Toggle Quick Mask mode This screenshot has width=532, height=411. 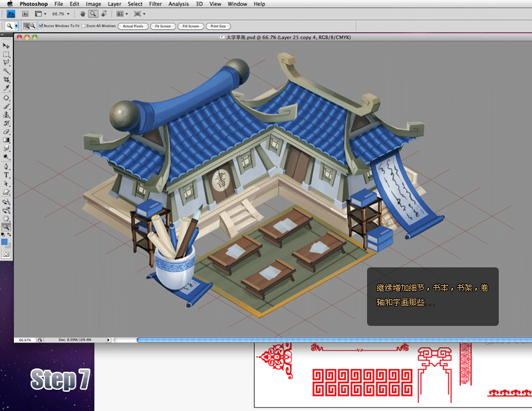coord(6,254)
